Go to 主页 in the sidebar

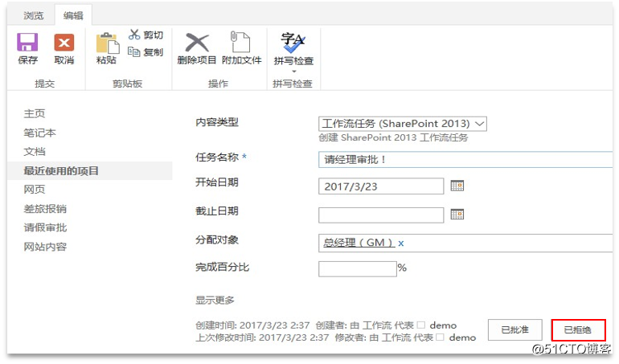tap(35, 114)
